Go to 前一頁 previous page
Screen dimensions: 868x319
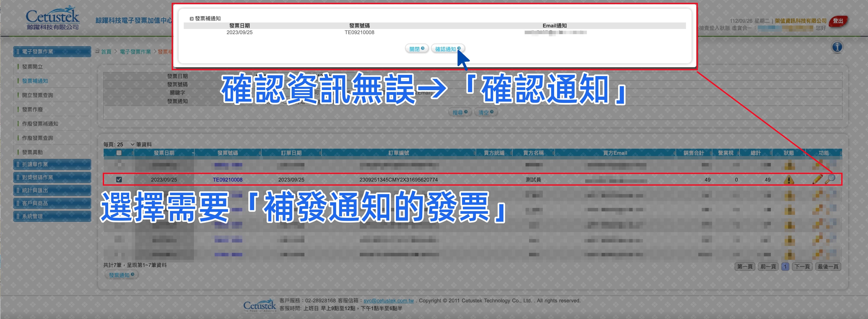(768, 266)
